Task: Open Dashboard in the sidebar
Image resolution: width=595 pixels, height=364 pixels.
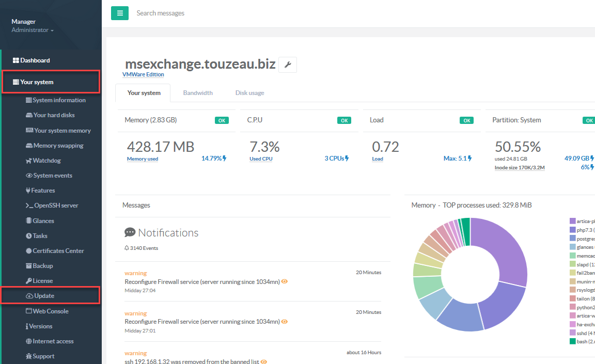Action: pos(35,60)
